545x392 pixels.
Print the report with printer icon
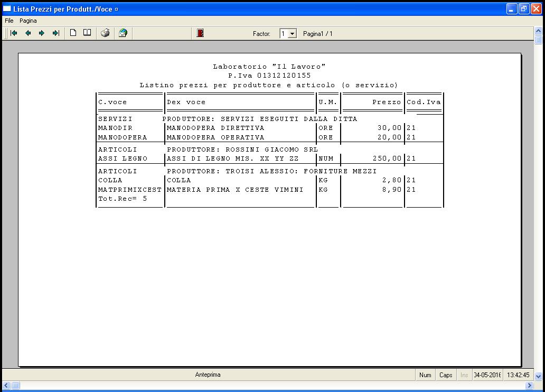105,33
